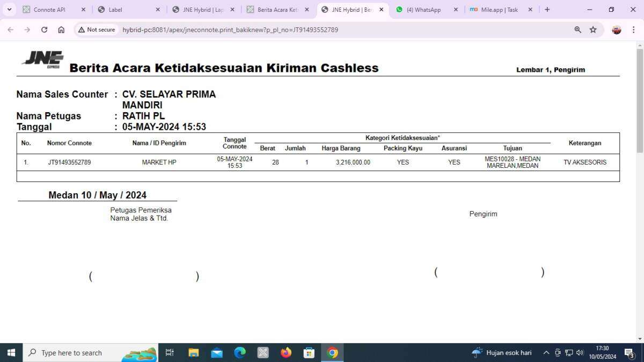Image resolution: width=644 pixels, height=362 pixels.
Task: Open Task View on the taskbar
Action: pyautogui.click(x=170, y=352)
